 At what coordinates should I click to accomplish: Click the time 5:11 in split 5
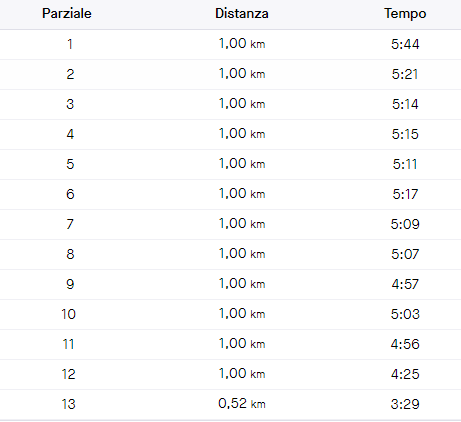405,164
